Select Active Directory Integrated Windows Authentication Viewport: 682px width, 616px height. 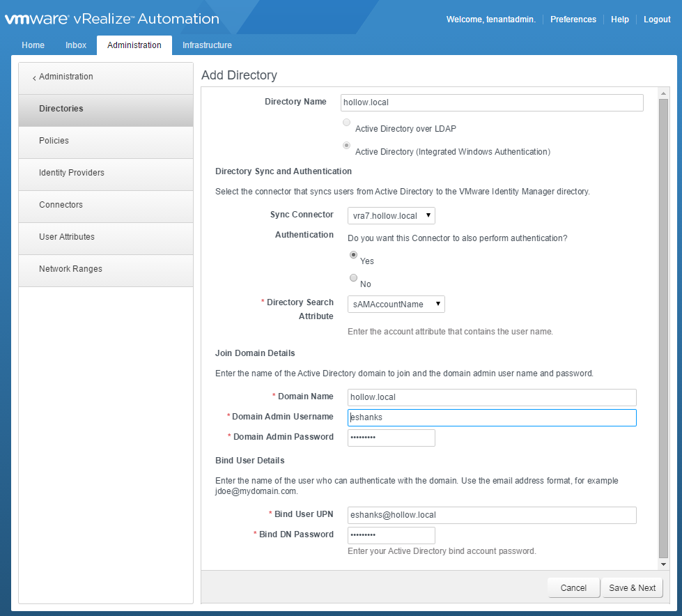(346, 146)
